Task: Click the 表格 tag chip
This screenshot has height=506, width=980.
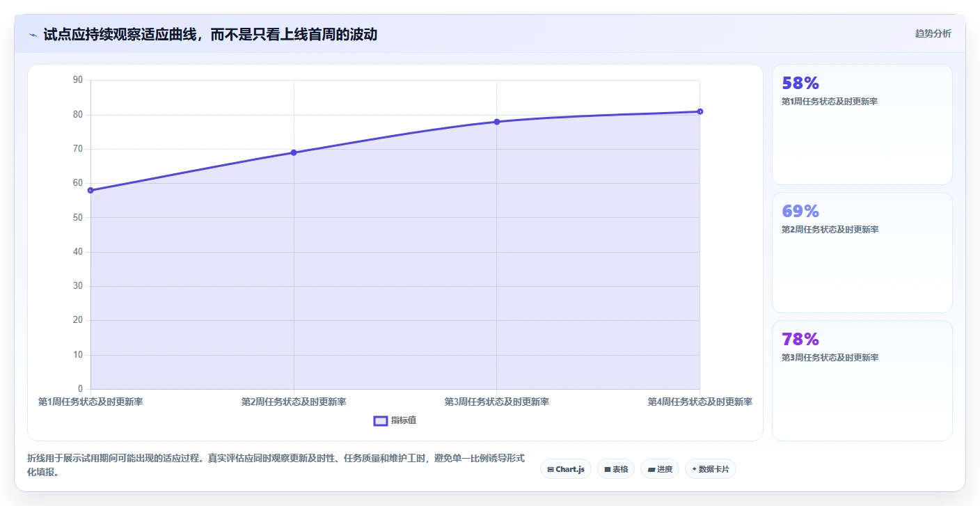Action: 616,469
